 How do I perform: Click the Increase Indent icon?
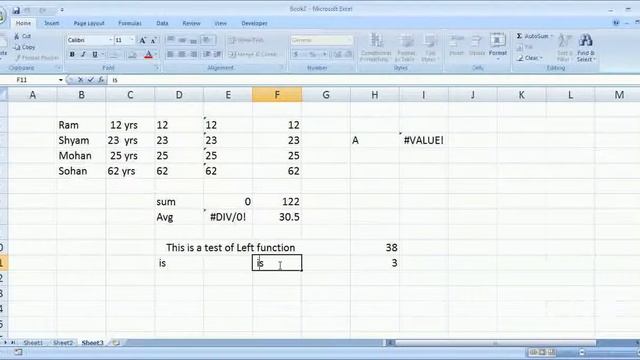[218, 54]
